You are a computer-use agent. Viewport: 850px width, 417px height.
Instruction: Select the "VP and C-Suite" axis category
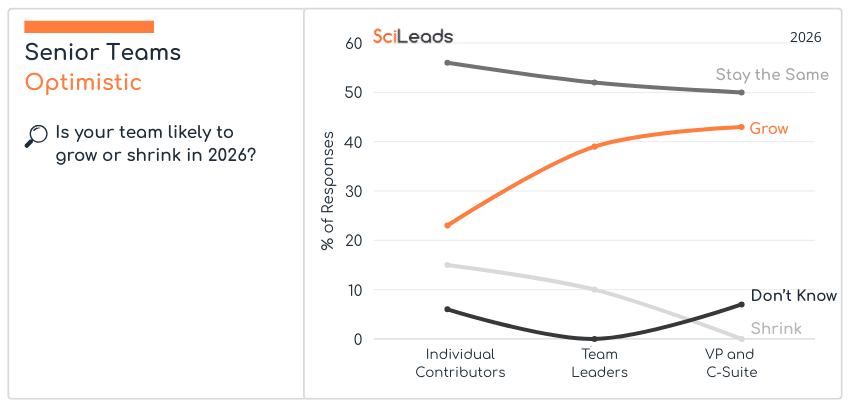pyautogui.click(x=728, y=363)
